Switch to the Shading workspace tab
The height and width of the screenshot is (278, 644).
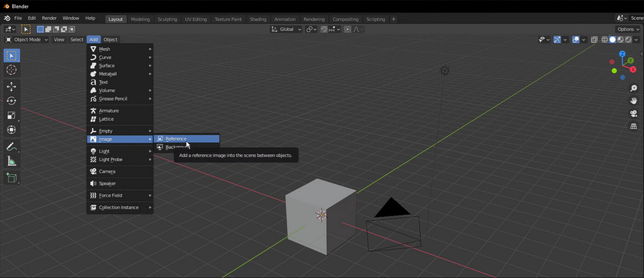(258, 19)
